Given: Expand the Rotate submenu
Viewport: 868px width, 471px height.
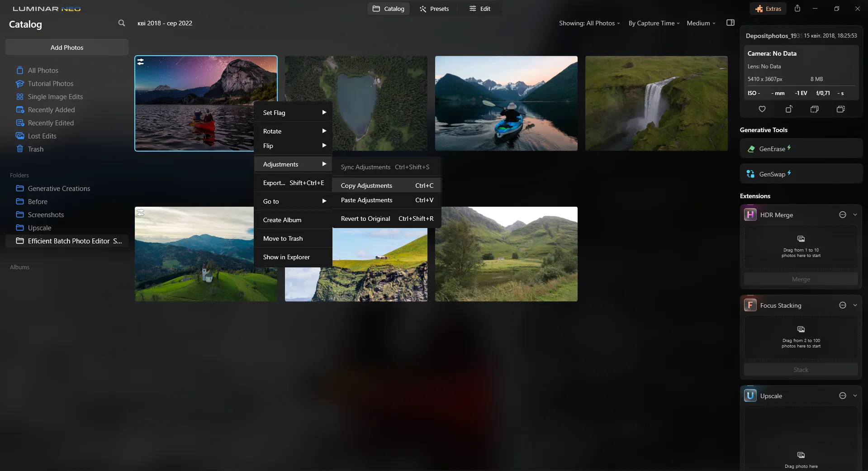Looking at the screenshot, I should point(294,131).
